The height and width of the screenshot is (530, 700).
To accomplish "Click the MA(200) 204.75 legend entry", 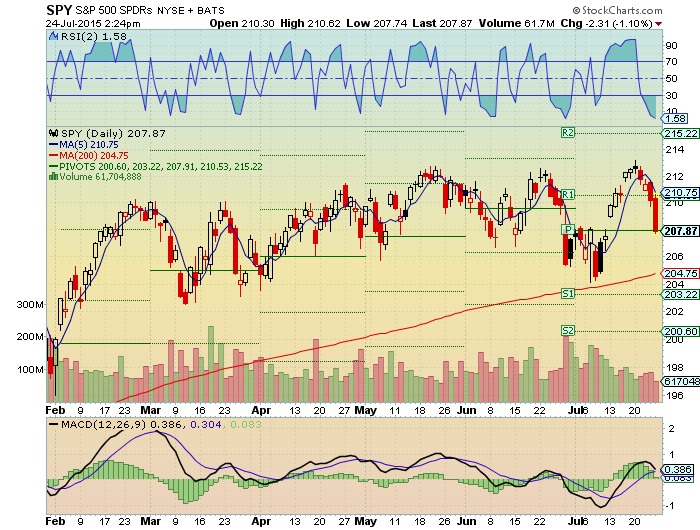I will [88, 155].
